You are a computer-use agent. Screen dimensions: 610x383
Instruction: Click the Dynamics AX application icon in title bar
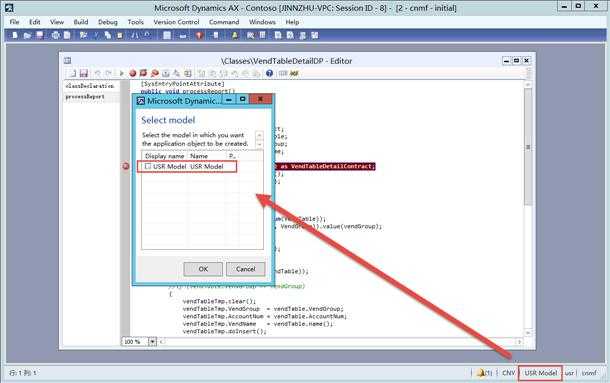9,7
